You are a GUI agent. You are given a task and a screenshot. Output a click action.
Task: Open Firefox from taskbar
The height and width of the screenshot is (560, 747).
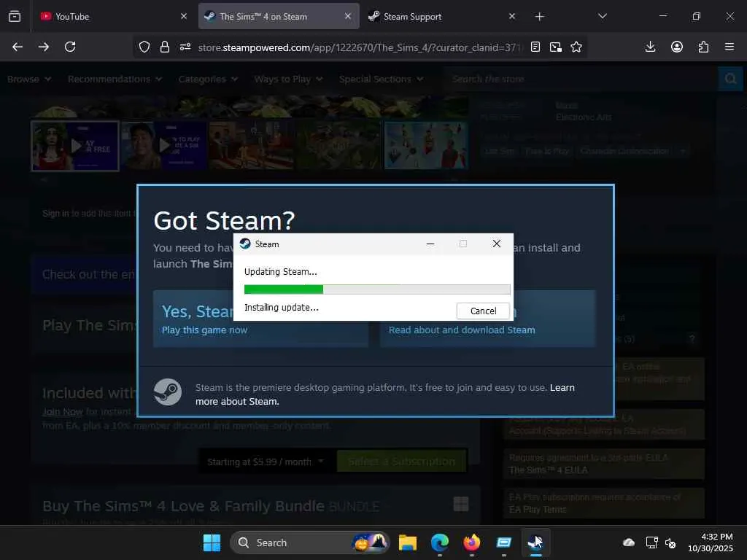[472, 542]
